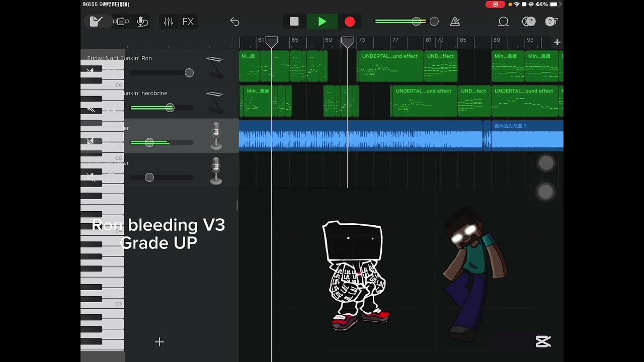The width and height of the screenshot is (644, 362).
Task: Solo the fourth audio track
Action: coord(111,177)
